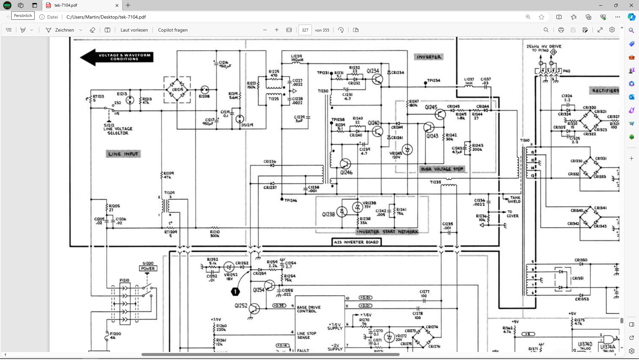Open the table of contents panel
The width and height of the screenshot is (639, 364).
tap(9, 30)
